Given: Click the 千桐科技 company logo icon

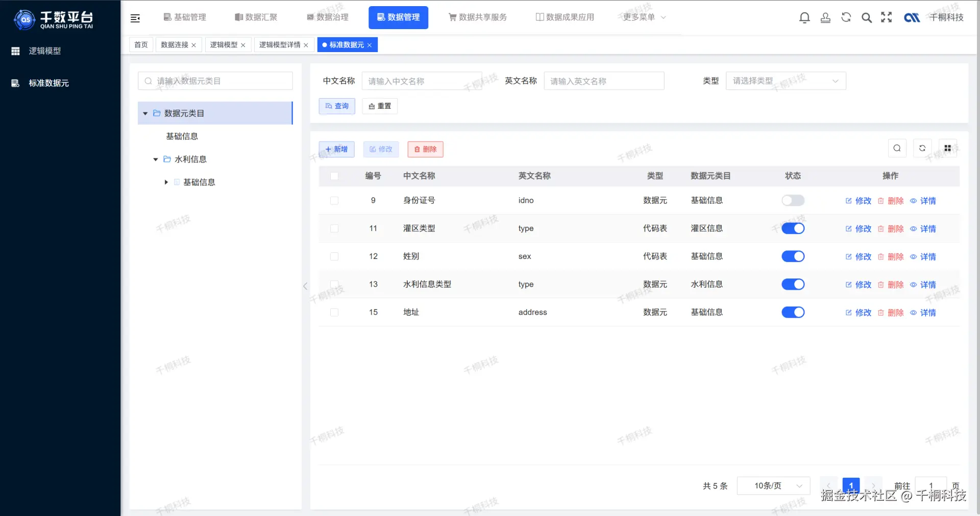Looking at the screenshot, I should click(912, 18).
